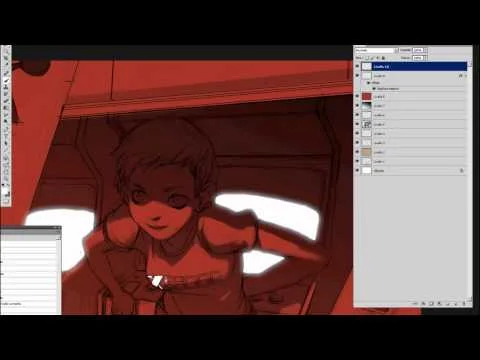Screen dimensions: 480x360
Task: Select the History Brush tool
Action: click(6, 94)
